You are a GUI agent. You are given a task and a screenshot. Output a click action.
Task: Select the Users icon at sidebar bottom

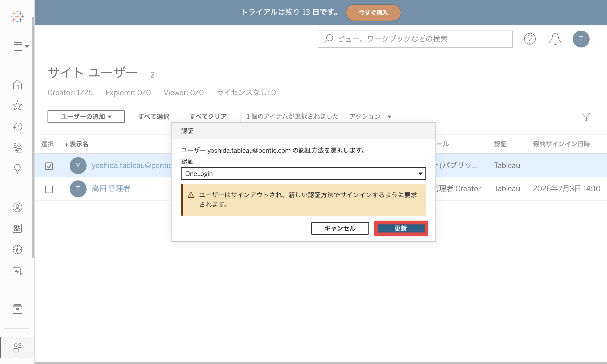[17, 348]
